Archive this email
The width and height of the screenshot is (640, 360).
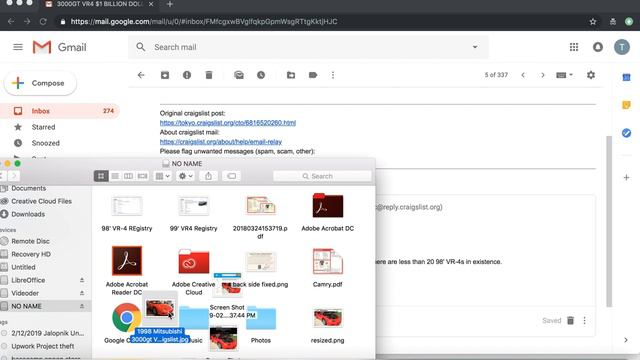coord(165,75)
